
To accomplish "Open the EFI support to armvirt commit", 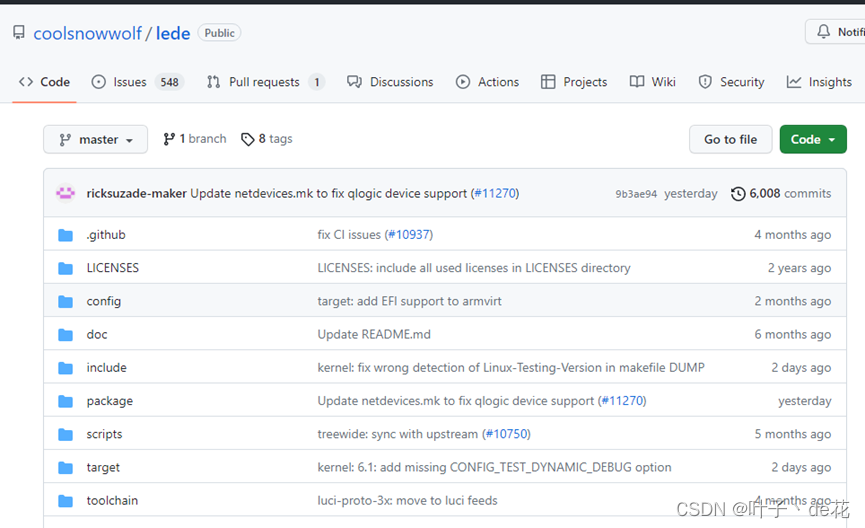I will 409,301.
